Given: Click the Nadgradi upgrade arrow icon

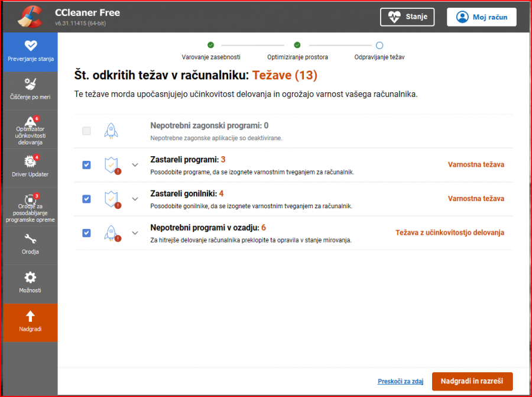Looking at the screenshot, I should tap(30, 317).
